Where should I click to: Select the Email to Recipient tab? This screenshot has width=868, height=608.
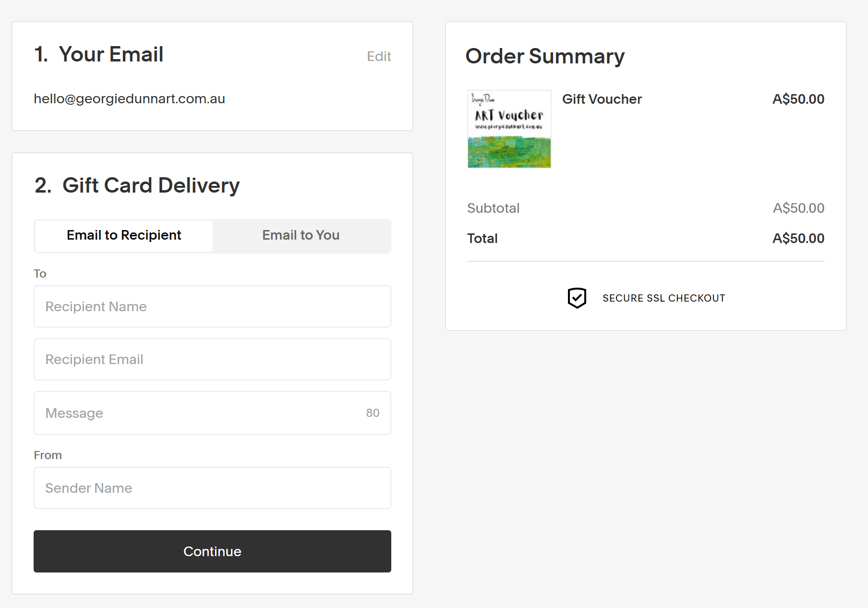tap(124, 235)
